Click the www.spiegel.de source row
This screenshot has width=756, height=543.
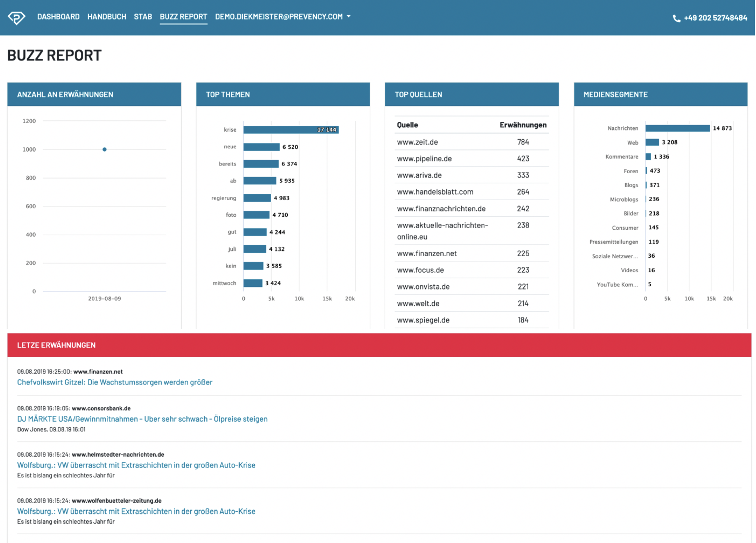coord(422,320)
